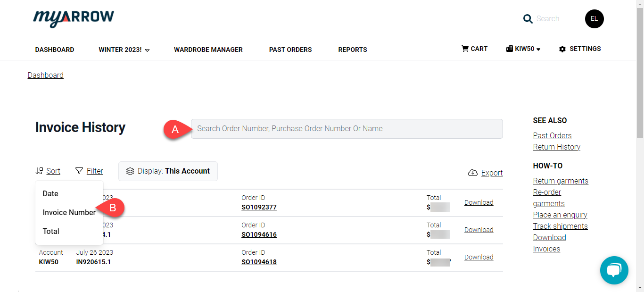Sort invoices by Invoice Number

[69, 212]
